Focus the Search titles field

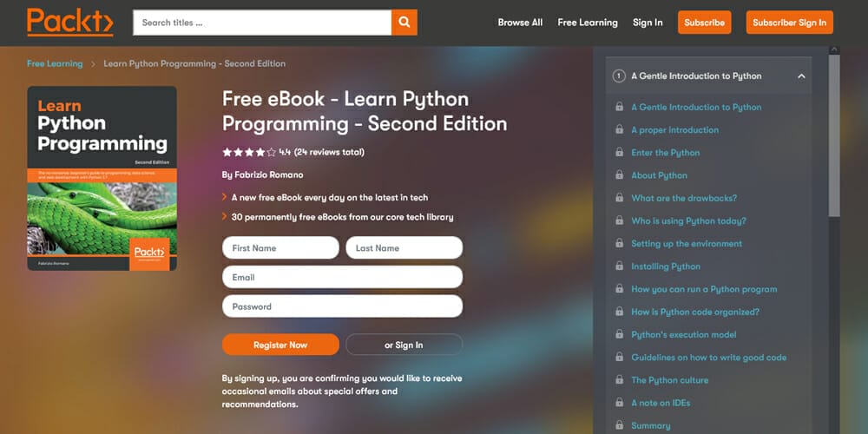262,23
